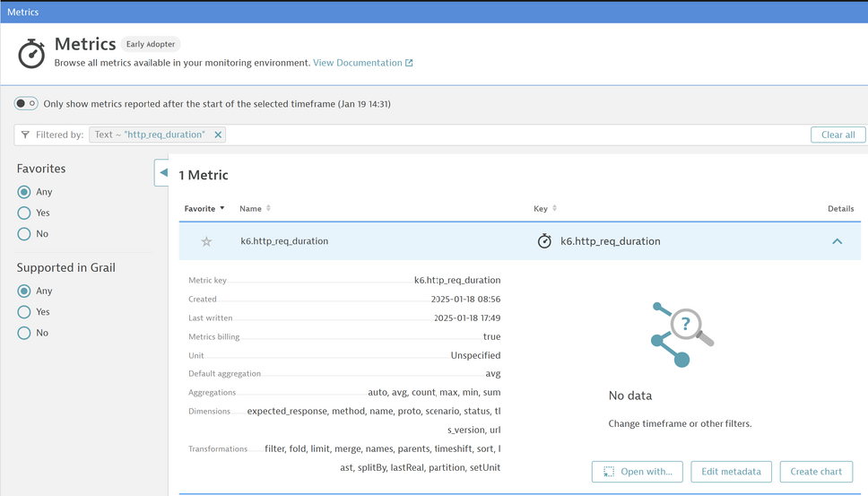Select No under Supported in Grail

[x=24, y=333]
